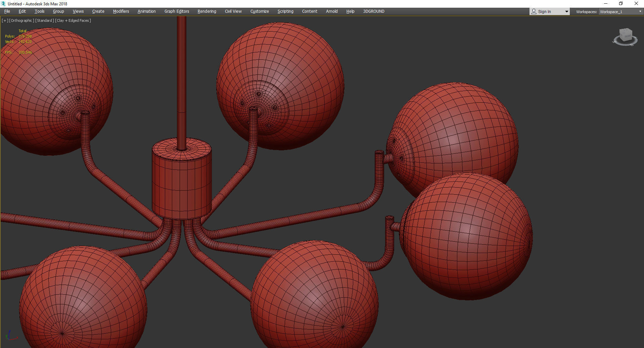Open the Workspaces selector showing Workspace_1
The height and width of the screenshot is (348, 644).
(x=620, y=12)
